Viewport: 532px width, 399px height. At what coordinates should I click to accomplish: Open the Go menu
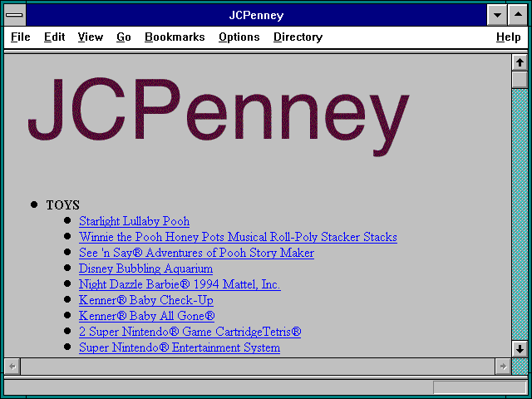click(124, 37)
